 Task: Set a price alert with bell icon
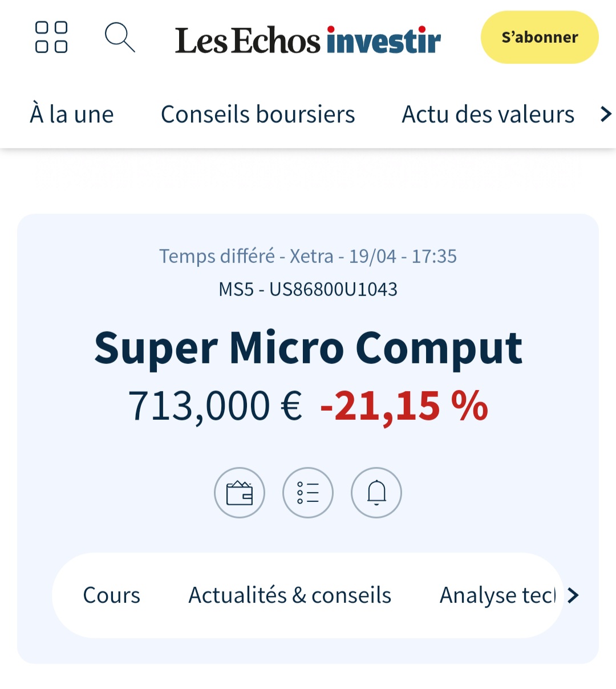coord(376,493)
